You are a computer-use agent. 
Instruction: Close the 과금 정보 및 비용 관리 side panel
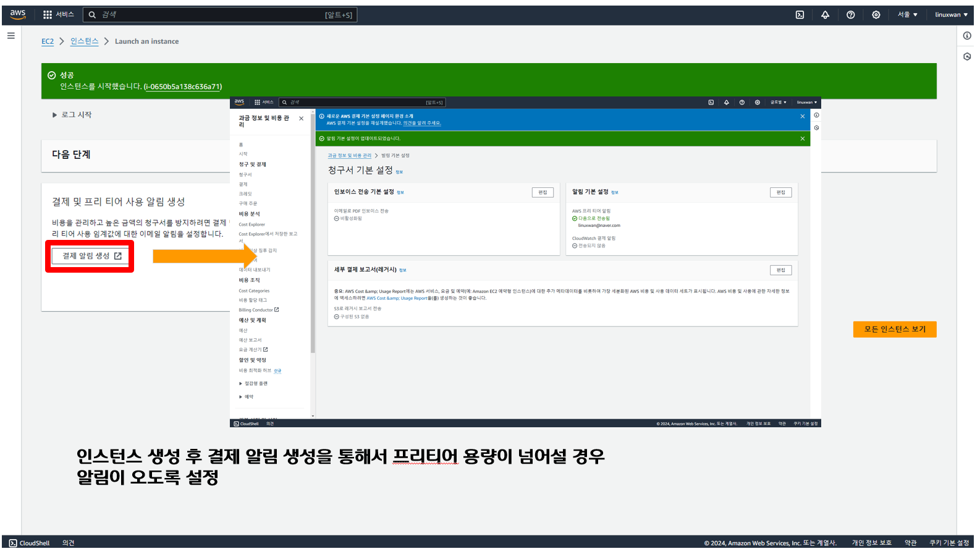pos(302,119)
